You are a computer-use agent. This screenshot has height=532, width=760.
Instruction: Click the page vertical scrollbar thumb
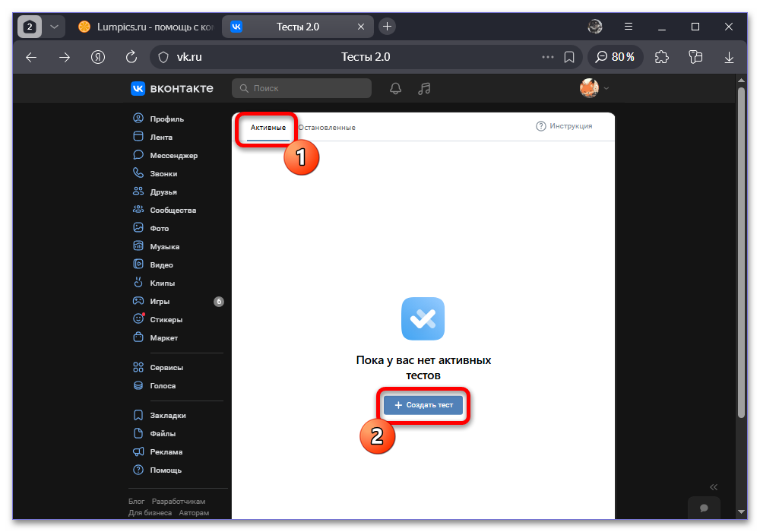(x=740, y=252)
